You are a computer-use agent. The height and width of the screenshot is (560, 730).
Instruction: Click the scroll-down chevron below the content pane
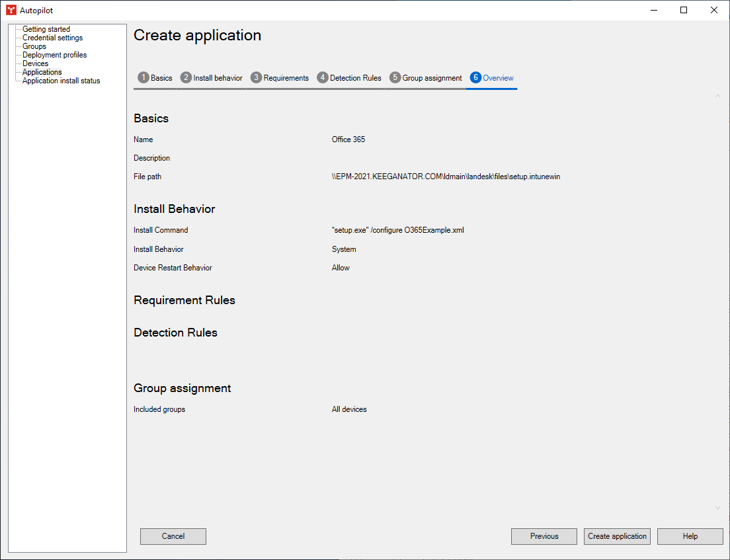[717, 508]
